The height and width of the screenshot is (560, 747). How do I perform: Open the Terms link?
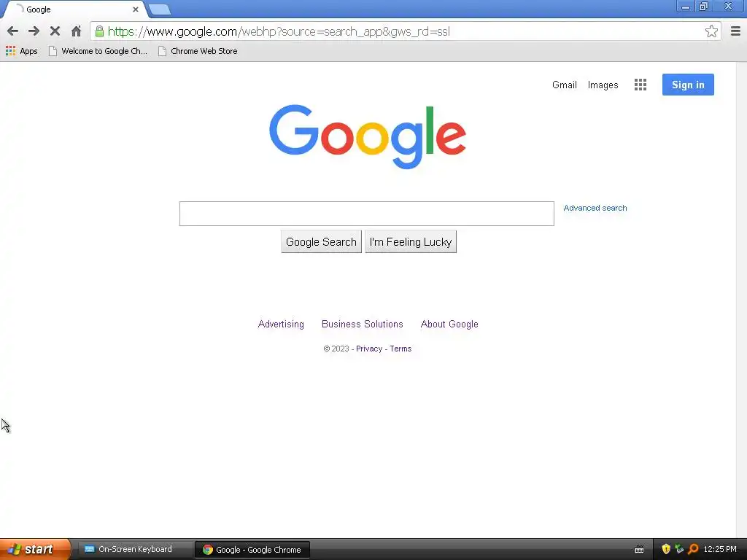400,349
